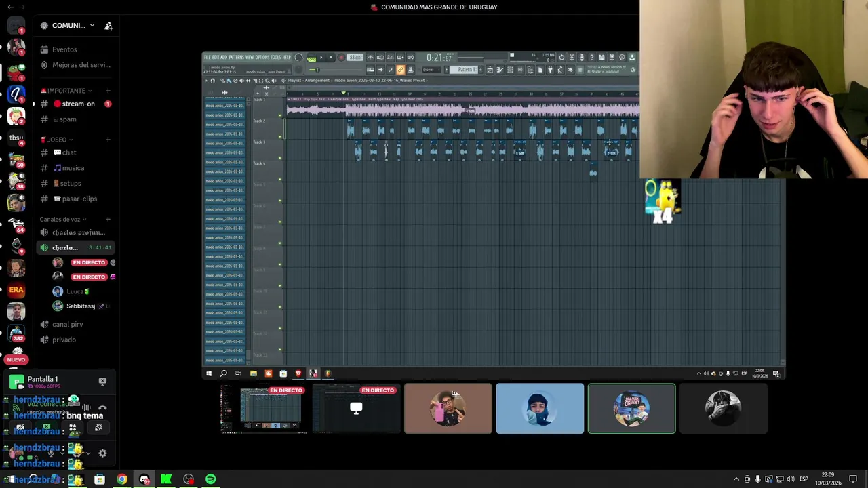Open the FL Studio microphone recording icon
This screenshot has height=488, width=868.
[582, 58]
